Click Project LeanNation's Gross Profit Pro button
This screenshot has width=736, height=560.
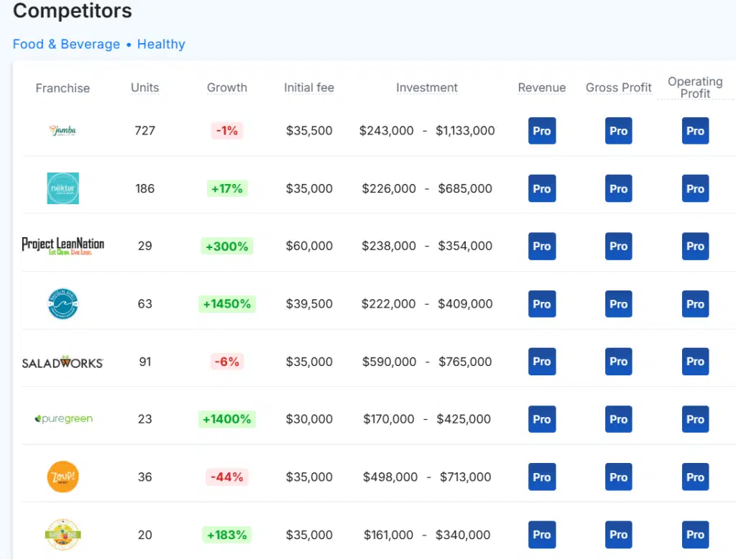[618, 246]
